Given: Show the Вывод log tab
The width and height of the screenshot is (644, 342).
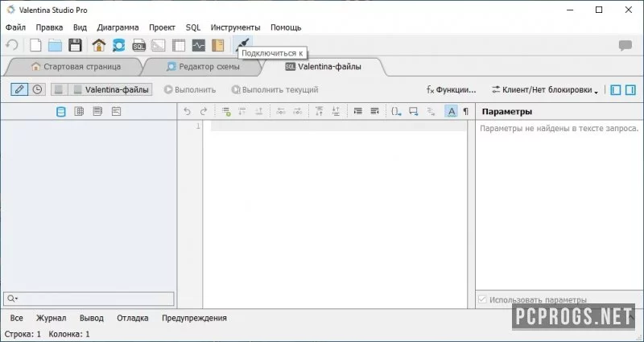Looking at the screenshot, I should pos(92,318).
